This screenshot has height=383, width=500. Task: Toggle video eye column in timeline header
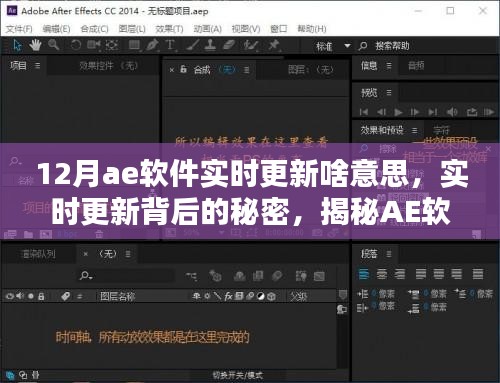(x=10, y=296)
